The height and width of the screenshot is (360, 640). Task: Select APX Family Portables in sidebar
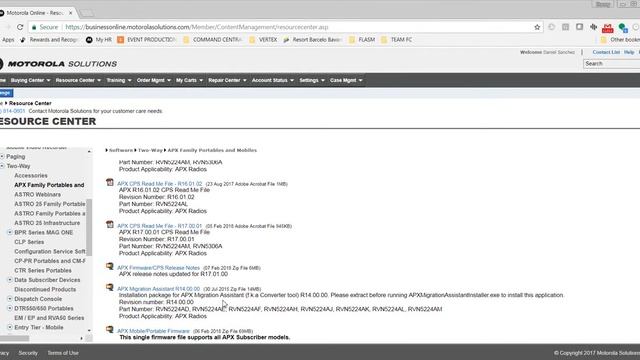[49, 185]
